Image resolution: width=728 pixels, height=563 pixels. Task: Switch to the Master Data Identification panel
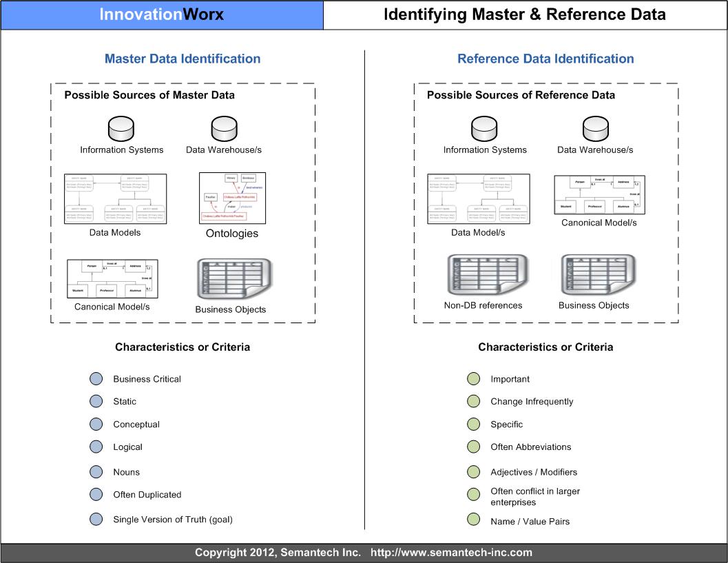tap(182, 59)
